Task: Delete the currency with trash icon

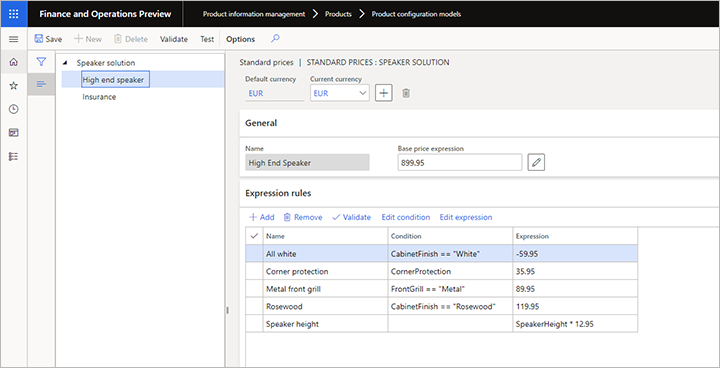Action: click(406, 93)
